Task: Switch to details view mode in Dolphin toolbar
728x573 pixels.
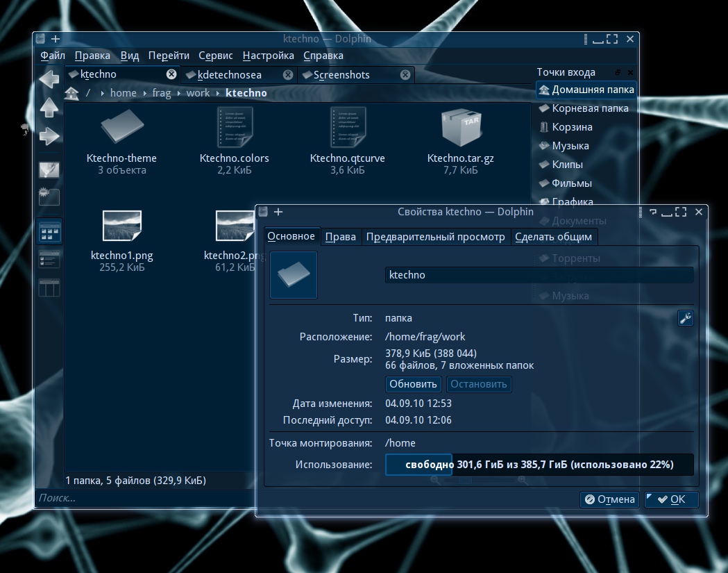Action: [49, 259]
